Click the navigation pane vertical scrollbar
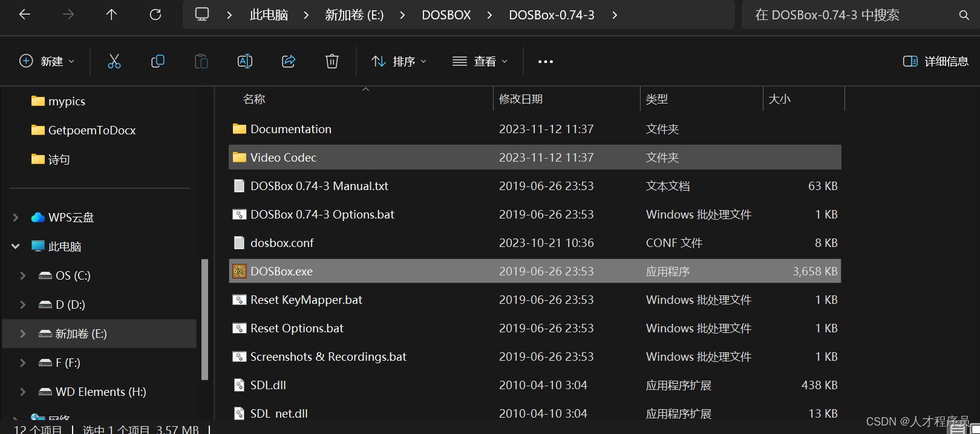The image size is (980, 434). (x=204, y=319)
